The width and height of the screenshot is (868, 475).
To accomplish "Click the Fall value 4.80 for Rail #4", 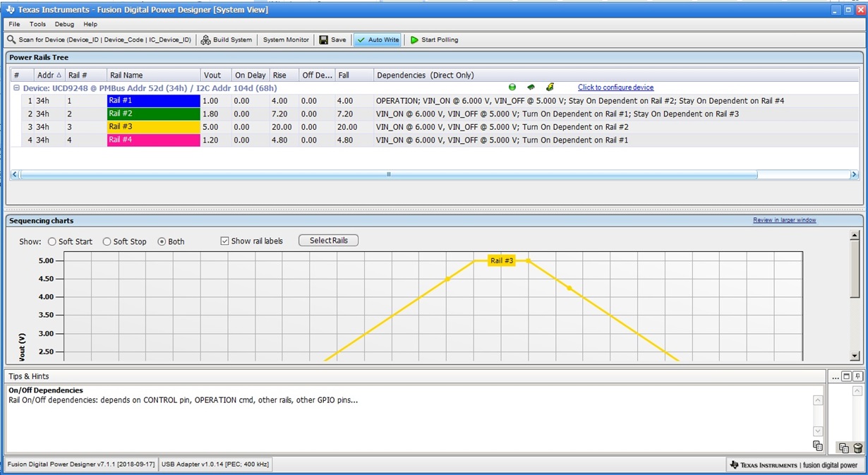I will pyautogui.click(x=345, y=140).
